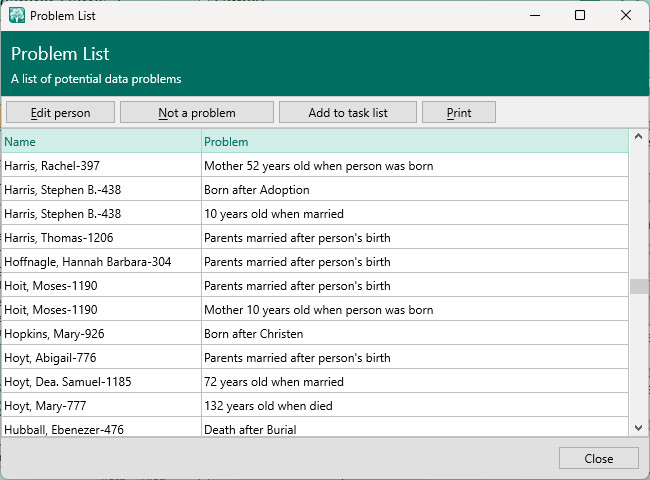
Task: Click Add to task list button
Action: point(348,113)
